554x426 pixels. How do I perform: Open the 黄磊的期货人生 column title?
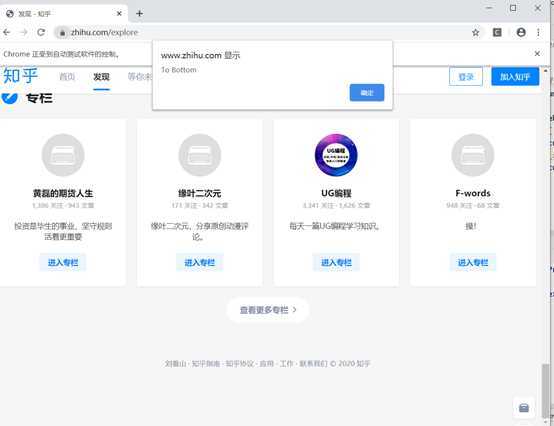click(63, 193)
